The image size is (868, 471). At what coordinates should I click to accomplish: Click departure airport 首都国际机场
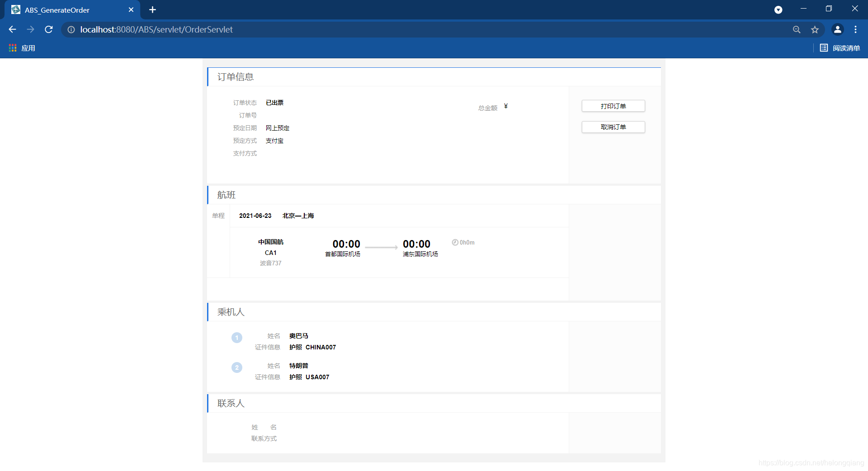click(343, 254)
